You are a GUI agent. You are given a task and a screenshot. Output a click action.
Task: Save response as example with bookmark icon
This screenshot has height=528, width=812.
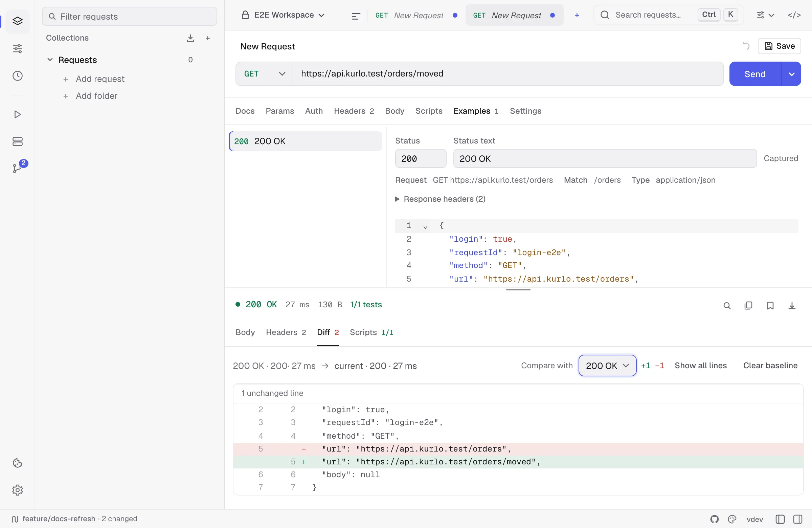[x=770, y=306]
